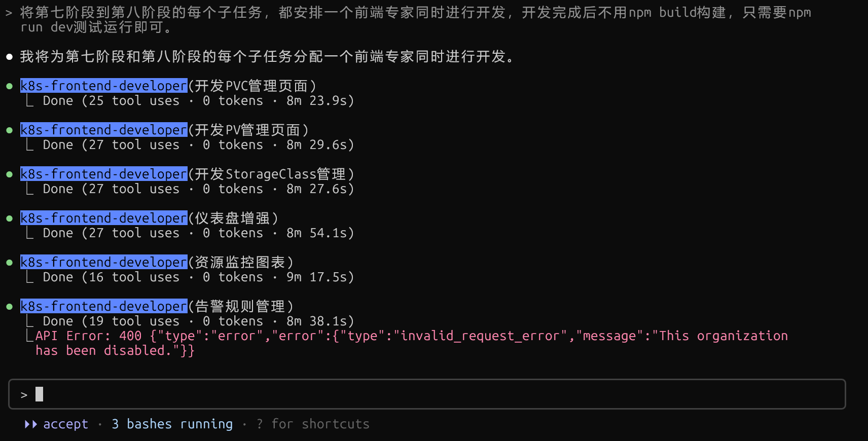The height and width of the screenshot is (441, 868).
Task: Click the red API Error 400 message
Action: coord(411,343)
